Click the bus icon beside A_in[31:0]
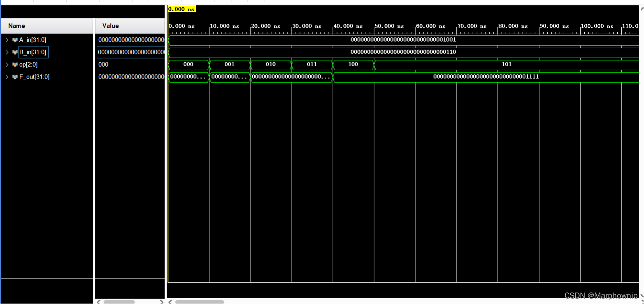The height and width of the screenshot is (304, 644). (15, 40)
